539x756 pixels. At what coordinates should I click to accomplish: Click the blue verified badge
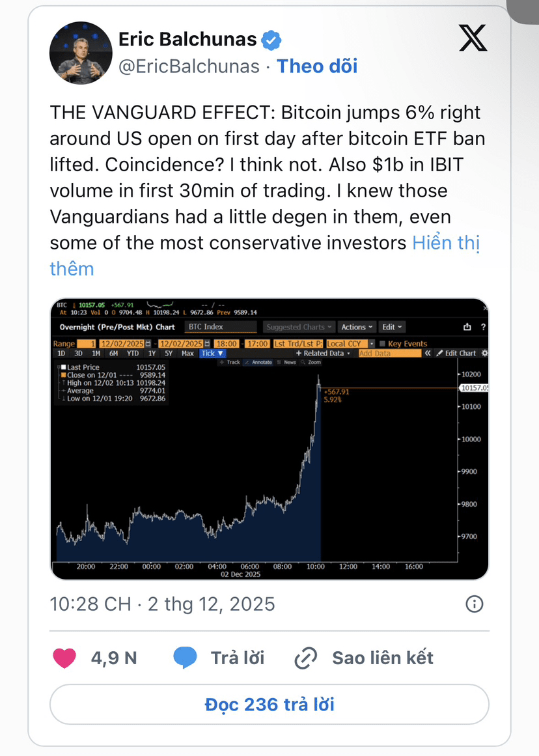pyautogui.click(x=271, y=40)
